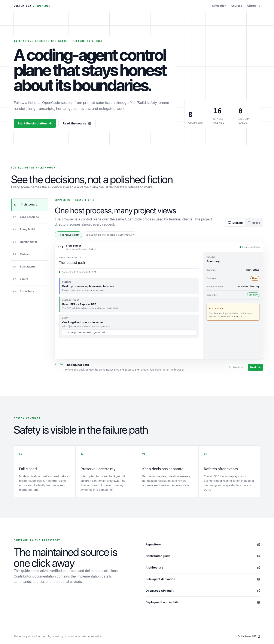Click the 'Host-native' runtime value
Image resolution: width=274 pixels, height=644 pixels.
click(252, 270)
